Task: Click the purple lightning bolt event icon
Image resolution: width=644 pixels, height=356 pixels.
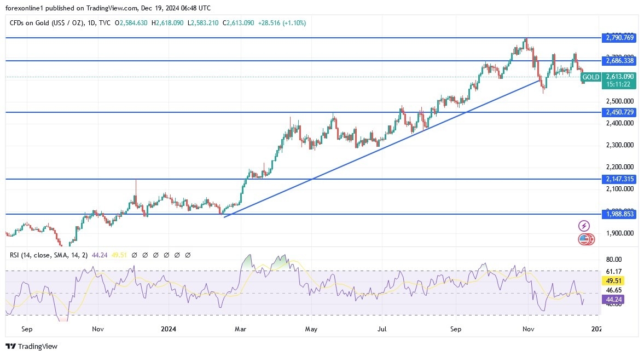Action: [x=584, y=225]
